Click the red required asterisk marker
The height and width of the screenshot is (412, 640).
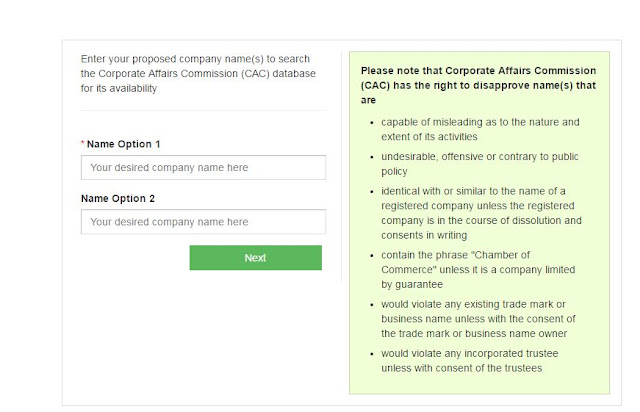click(x=83, y=144)
